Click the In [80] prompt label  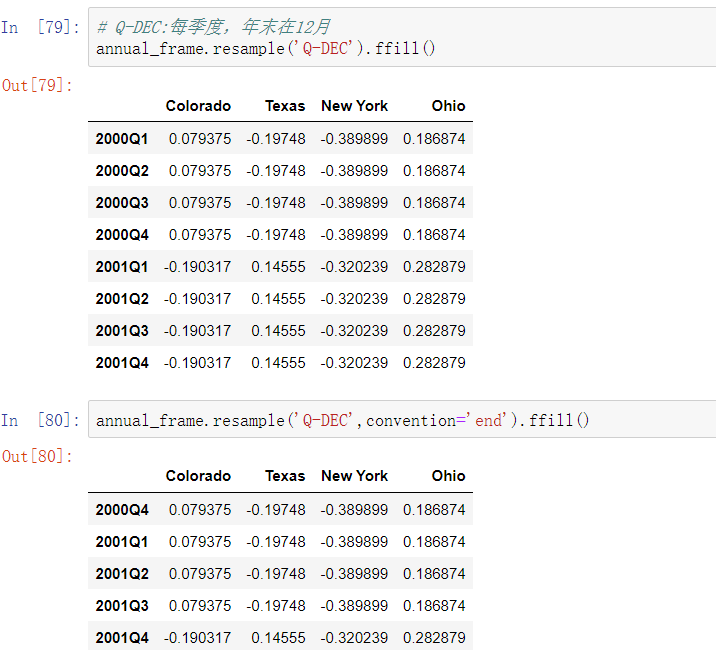40,420
